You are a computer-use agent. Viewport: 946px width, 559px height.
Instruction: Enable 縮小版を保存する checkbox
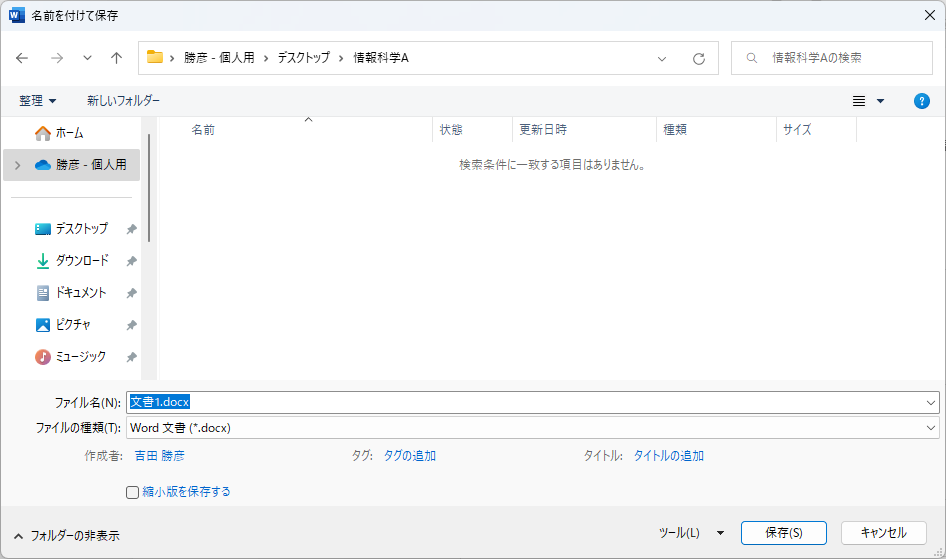(132, 492)
